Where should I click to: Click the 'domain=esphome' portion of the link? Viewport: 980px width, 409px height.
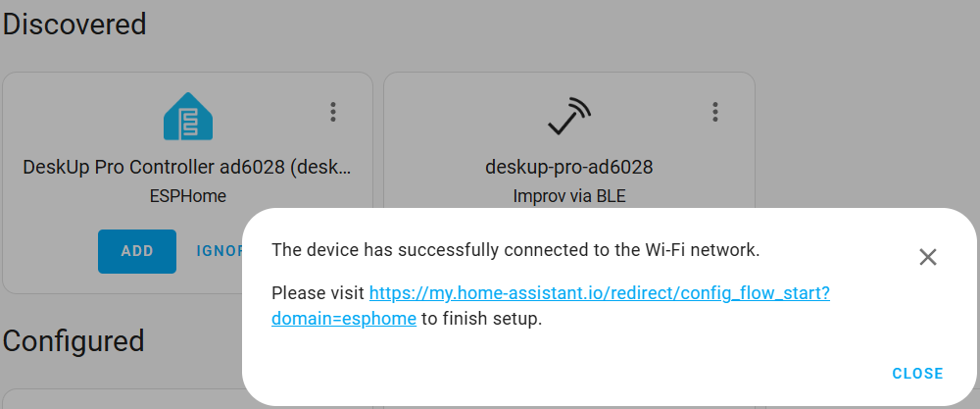click(x=344, y=319)
